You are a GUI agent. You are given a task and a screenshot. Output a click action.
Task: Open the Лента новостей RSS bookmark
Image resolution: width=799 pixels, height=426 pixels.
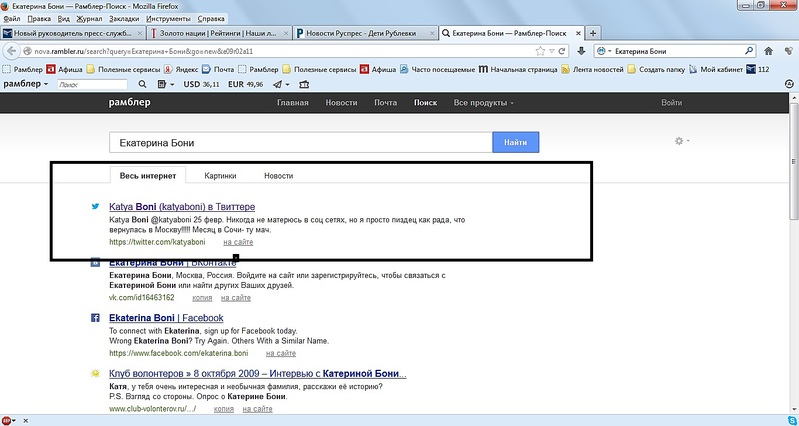tap(593, 69)
